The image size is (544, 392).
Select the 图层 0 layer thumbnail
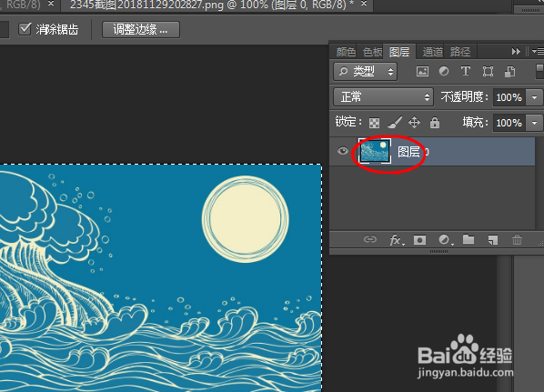pyautogui.click(x=375, y=151)
